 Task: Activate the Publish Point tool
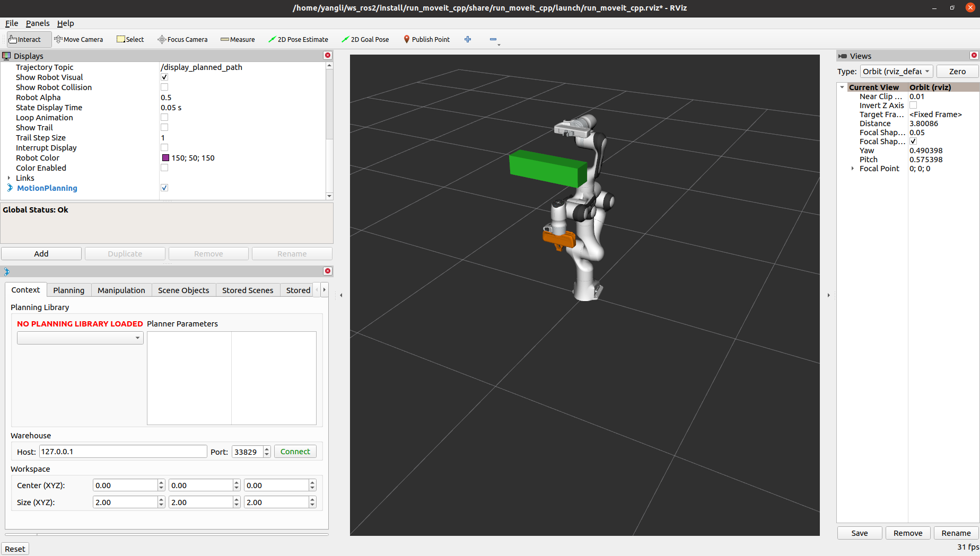pyautogui.click(x=426, y=39)
